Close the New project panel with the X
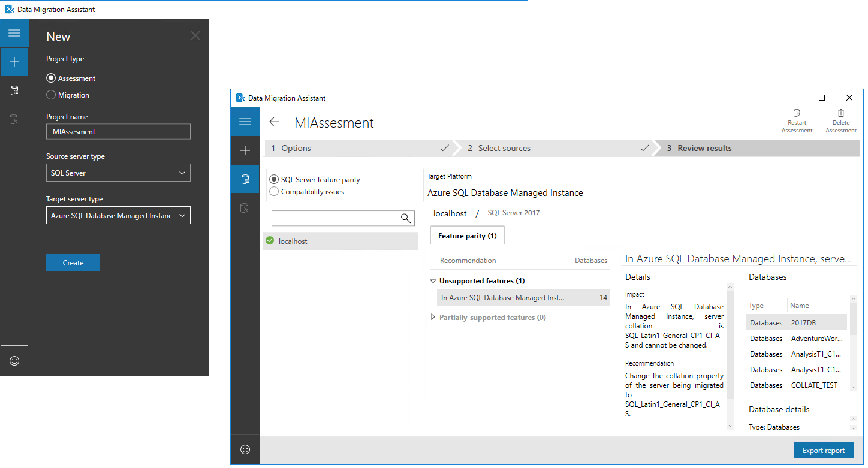868x468 pixels. point(195,36)
